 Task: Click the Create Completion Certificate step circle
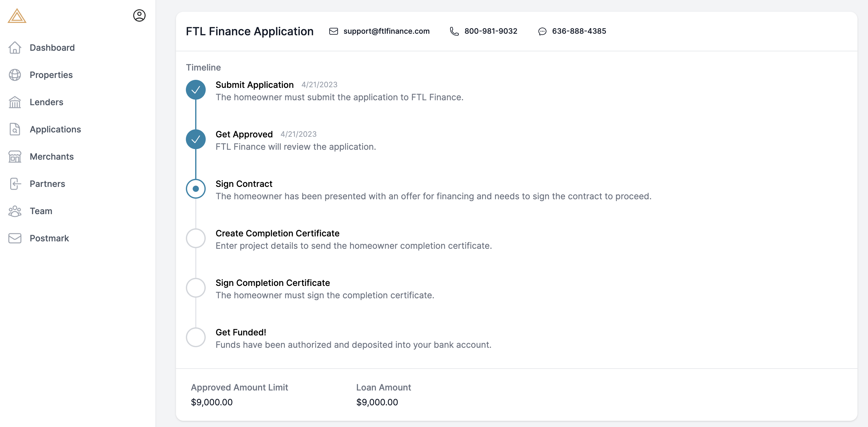pos(196,238)
